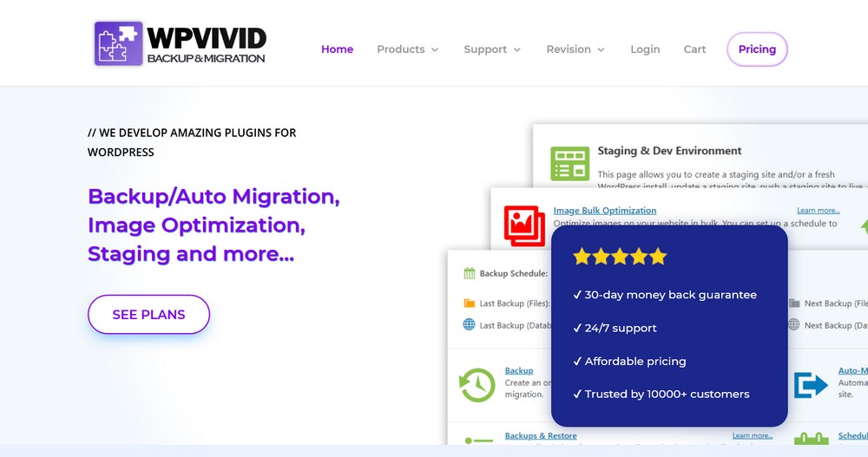Select the 24/7 support text
The width and height of the screenshot is (868, 457).
coord(615,328)
